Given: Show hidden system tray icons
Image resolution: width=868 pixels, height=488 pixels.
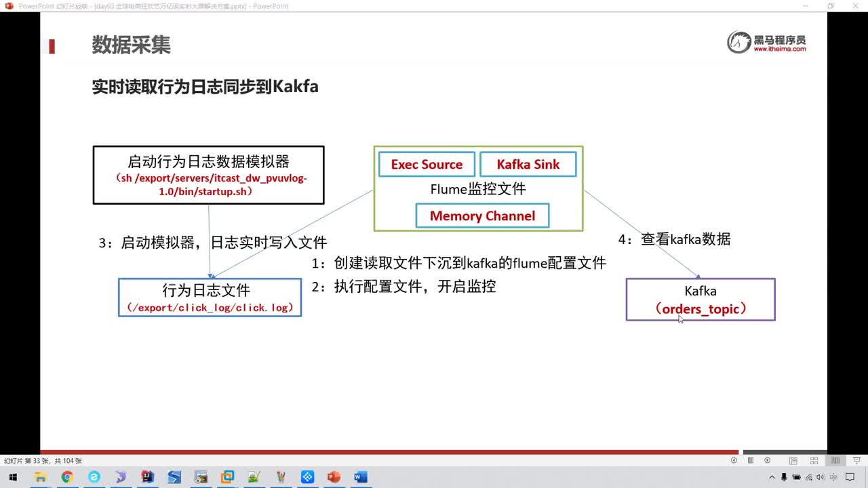Looking at the screenshot, I should tap(772, 477).
